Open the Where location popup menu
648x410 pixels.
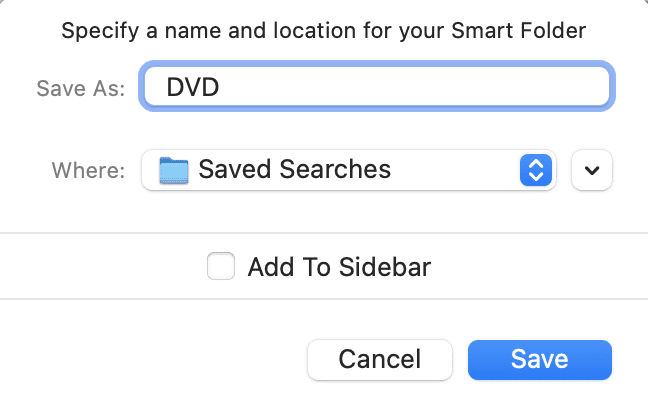coord(348,170)
